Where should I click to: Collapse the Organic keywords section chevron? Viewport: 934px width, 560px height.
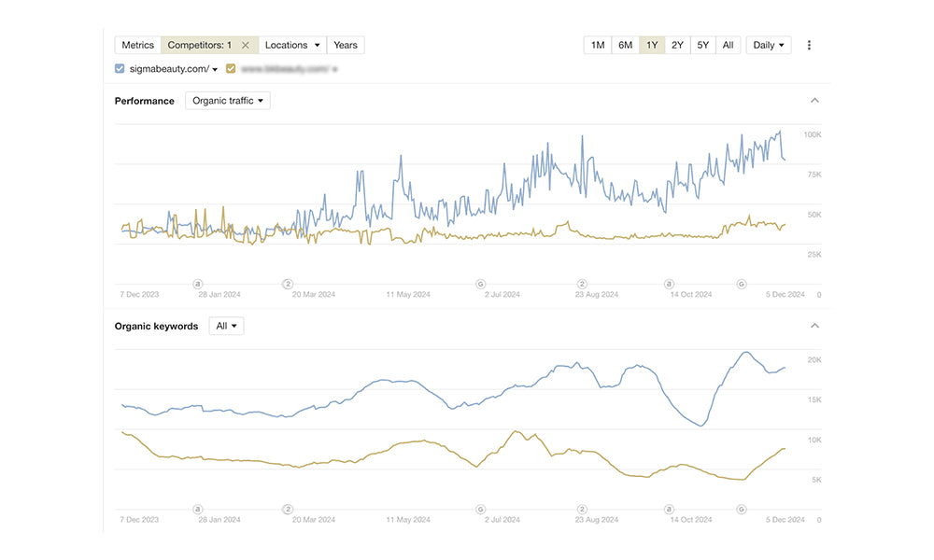[x=814, y=326]
